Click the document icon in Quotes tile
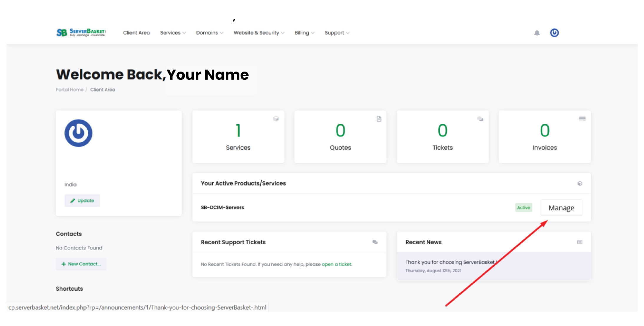Image resolution: width=644 pixels, height=326 pixels. click(x=379, y=119)
